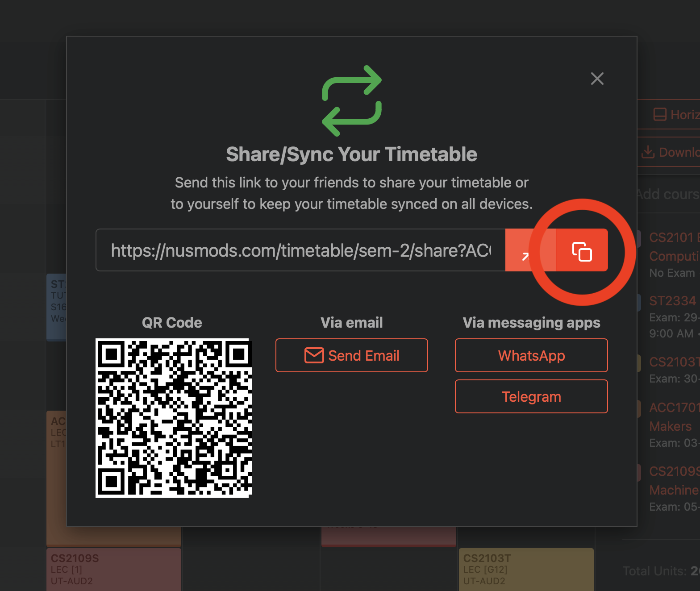This screenshot has width=700, height=591.
Task: Open the share link arrow button
Action: pyautogui.click(x=531, y=250)
